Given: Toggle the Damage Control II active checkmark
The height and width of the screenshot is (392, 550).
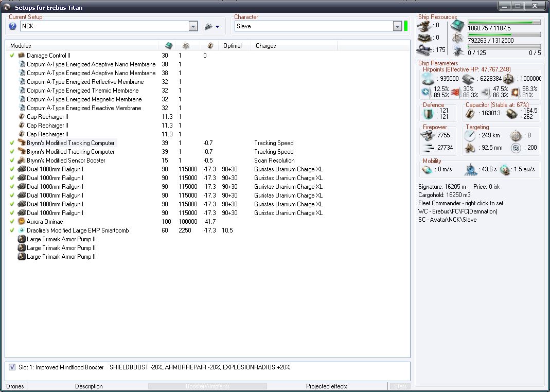Looking at the screenshot, I should (x=12, y=56).
